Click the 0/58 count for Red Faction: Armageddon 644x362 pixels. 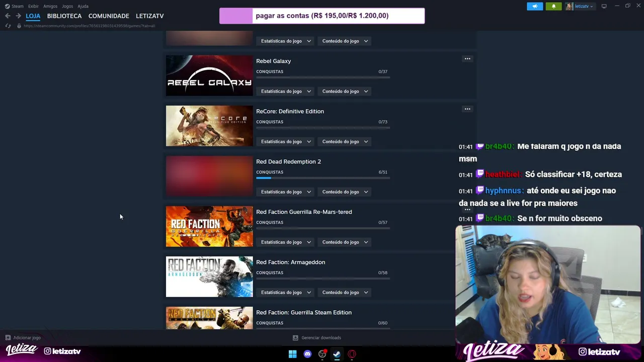pos(383,273)
